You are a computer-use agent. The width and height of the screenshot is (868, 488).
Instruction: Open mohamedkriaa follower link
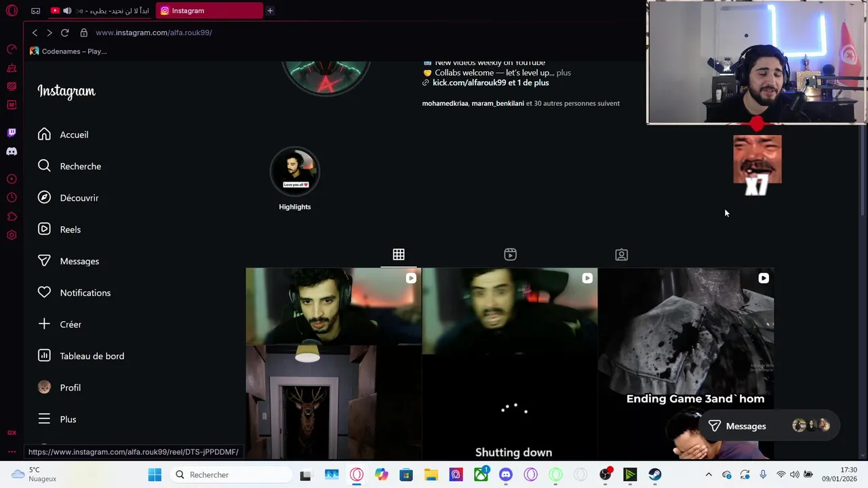[445, 104]
